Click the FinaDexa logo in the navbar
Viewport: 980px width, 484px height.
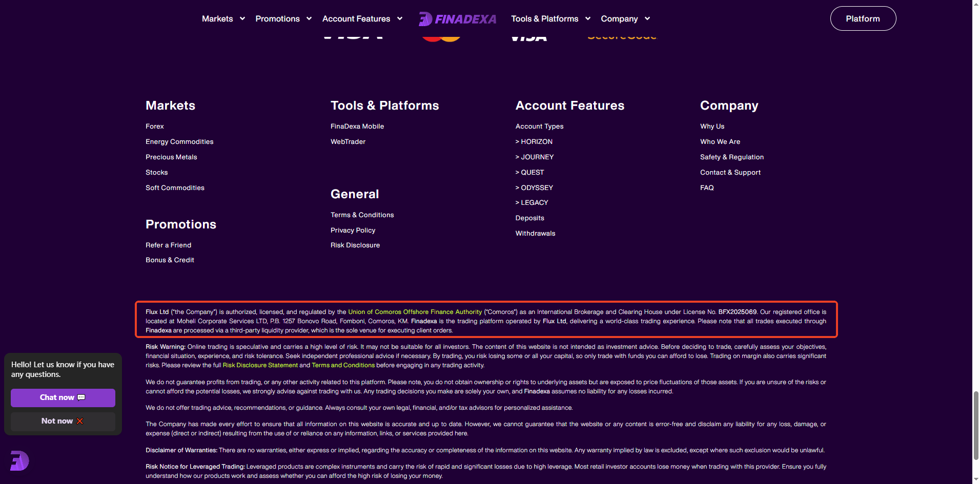click(457, 18)
